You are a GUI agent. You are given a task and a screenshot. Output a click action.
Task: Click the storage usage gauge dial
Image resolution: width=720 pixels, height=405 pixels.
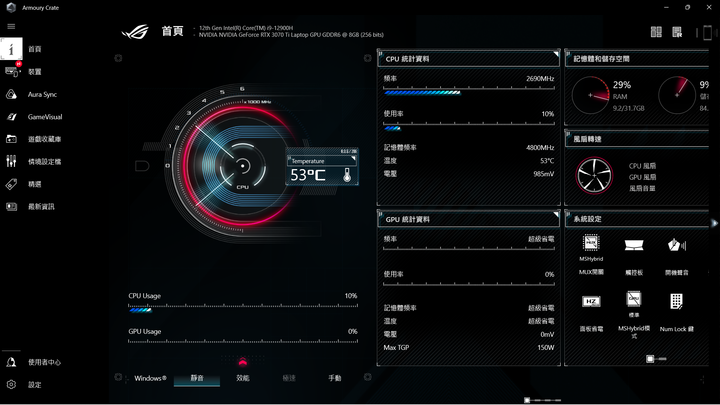point(677,95)
